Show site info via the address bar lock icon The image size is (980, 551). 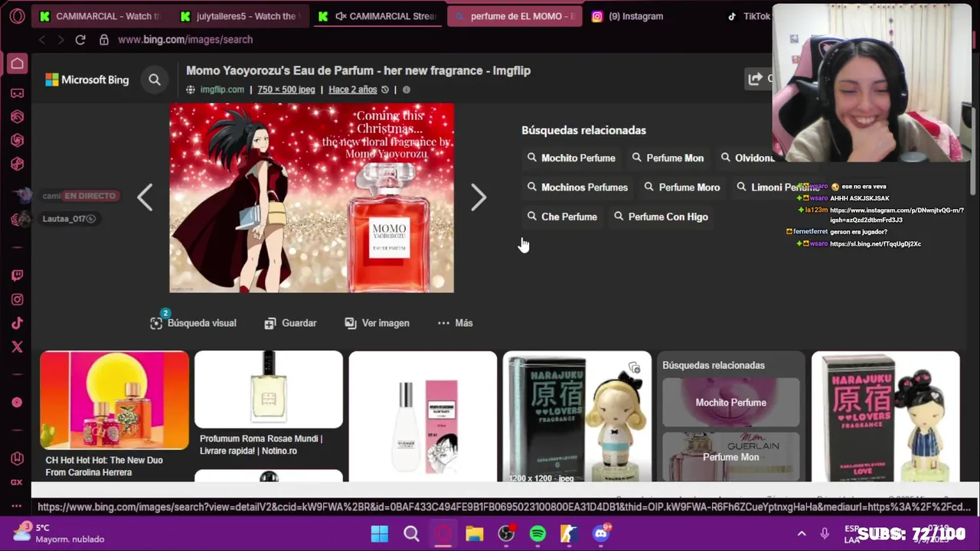point(104,40)
